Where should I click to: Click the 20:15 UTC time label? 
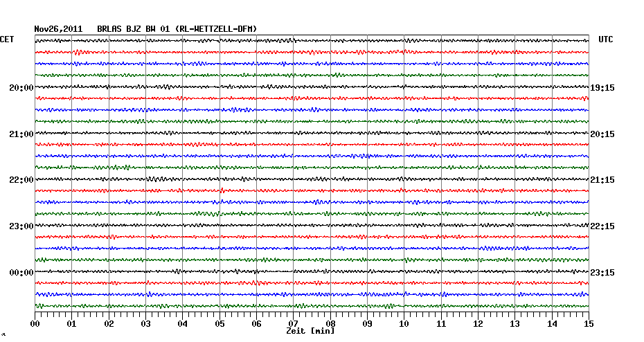click(x=602, y=134)
